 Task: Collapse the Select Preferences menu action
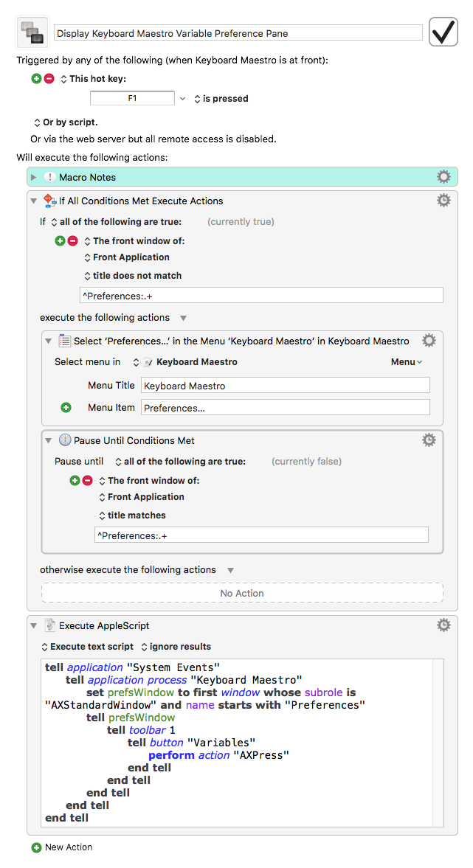click(48, 341)
